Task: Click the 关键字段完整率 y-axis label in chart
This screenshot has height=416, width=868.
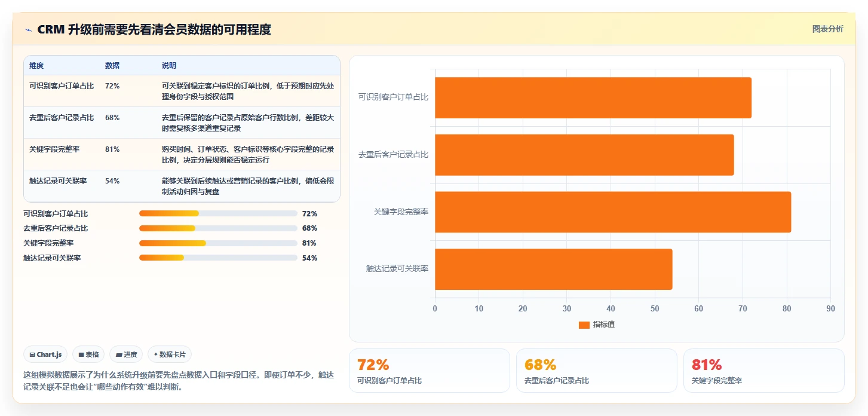Action: [401, 212]
